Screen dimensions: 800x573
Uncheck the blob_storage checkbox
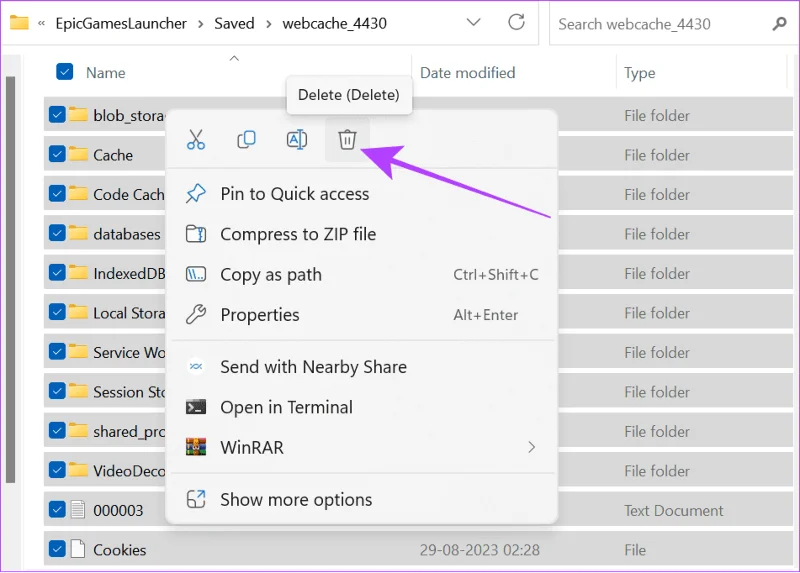pyautogui.click(x=57, y=115)
